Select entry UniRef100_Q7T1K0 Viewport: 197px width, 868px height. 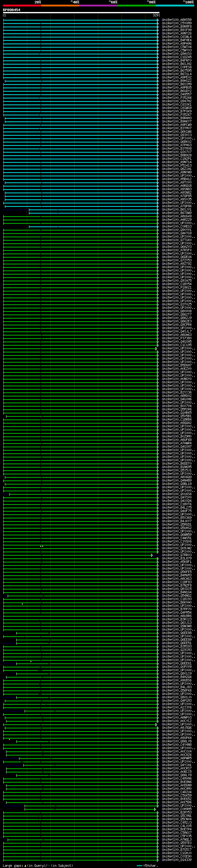tap(177, 240)
